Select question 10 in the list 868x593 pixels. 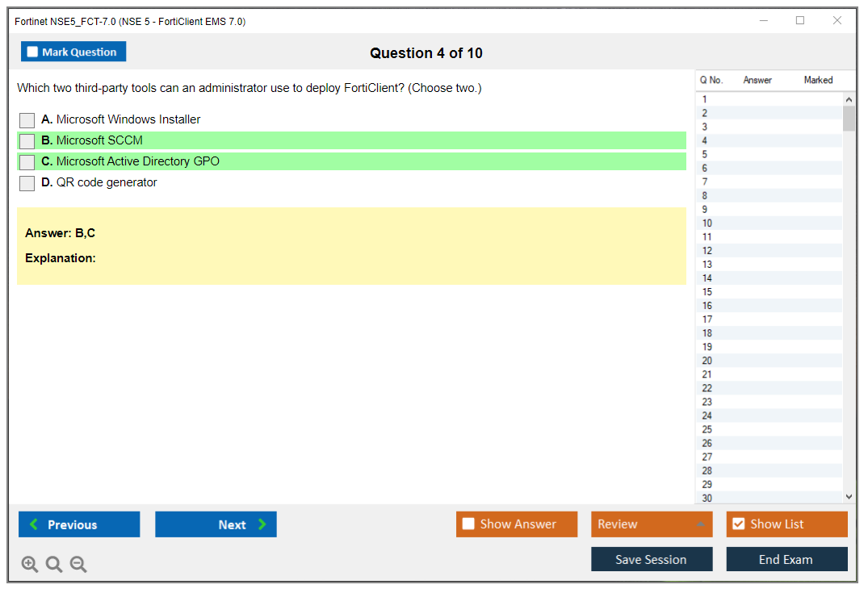[707, 223]
